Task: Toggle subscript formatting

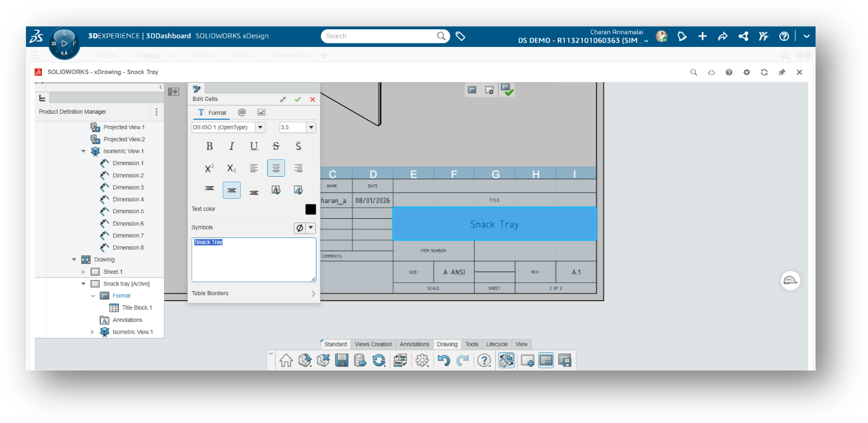Action: 231,168
